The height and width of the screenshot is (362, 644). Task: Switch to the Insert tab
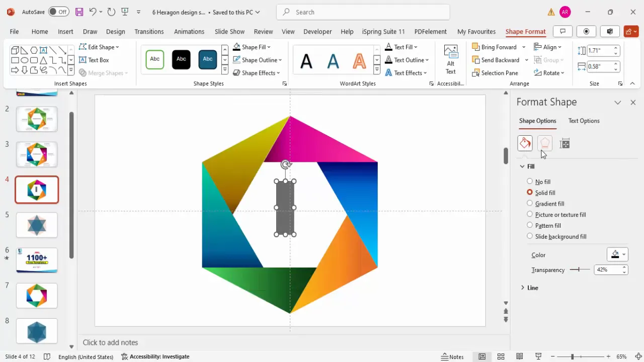click(x=65, y=31)
